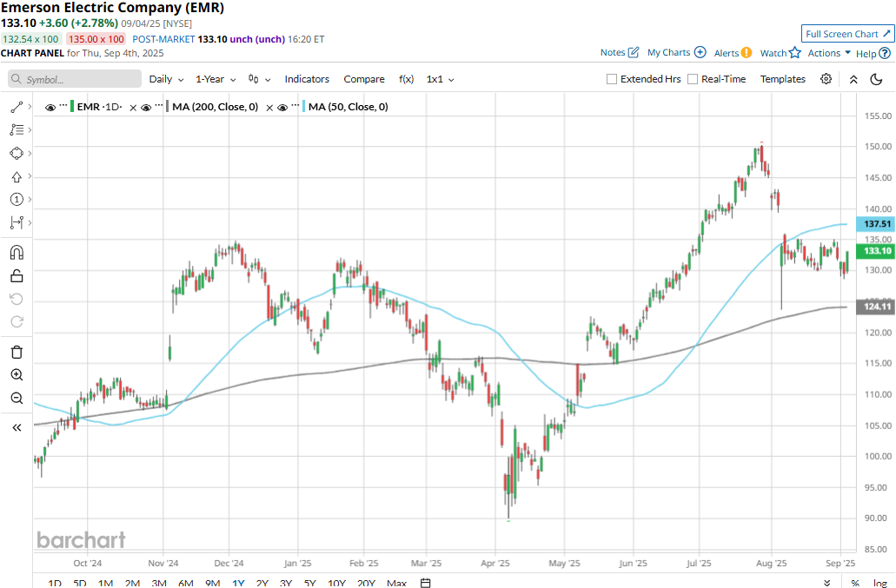896x588 pixels.
Task: Click the grey MA 200 color bar
Action: click(167, 107)
